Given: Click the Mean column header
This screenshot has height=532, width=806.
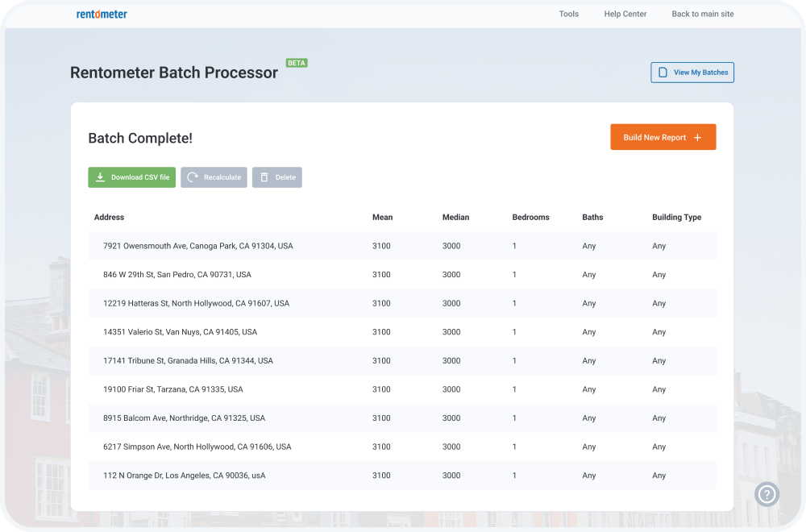Looking at the screenshot, I should tap(382, 218).
